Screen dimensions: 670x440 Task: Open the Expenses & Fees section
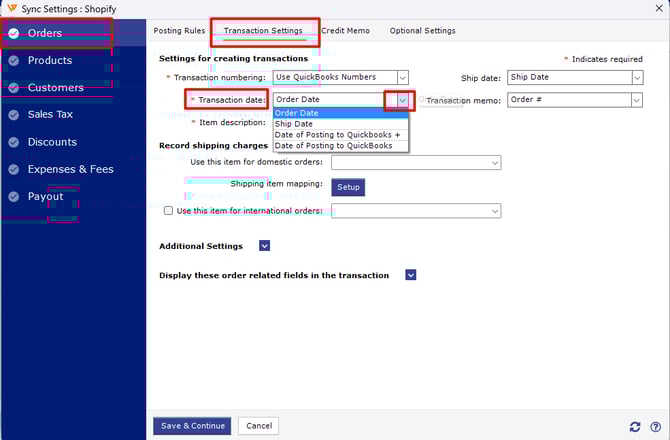click(73, 169)
